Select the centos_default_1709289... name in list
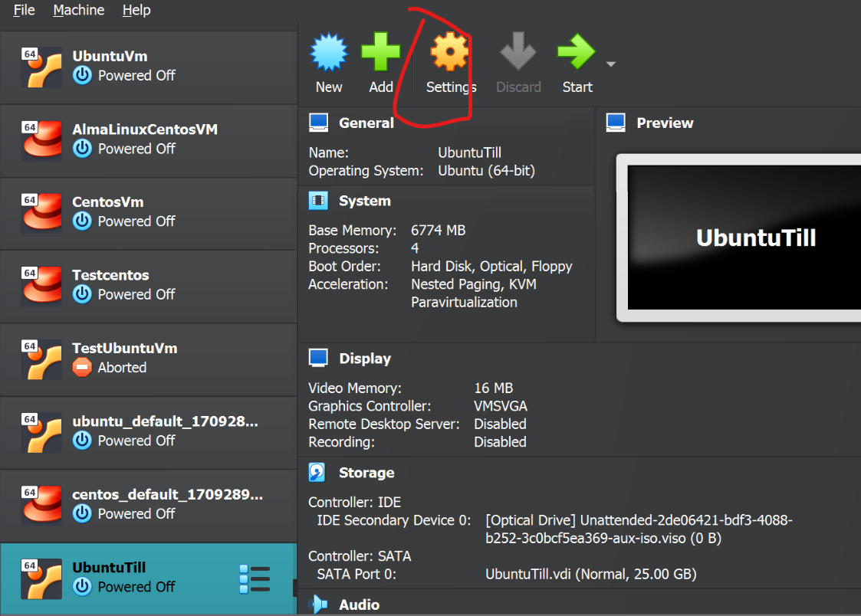The height and width of the screenshot is (616, 861). [x=167, y=494]
